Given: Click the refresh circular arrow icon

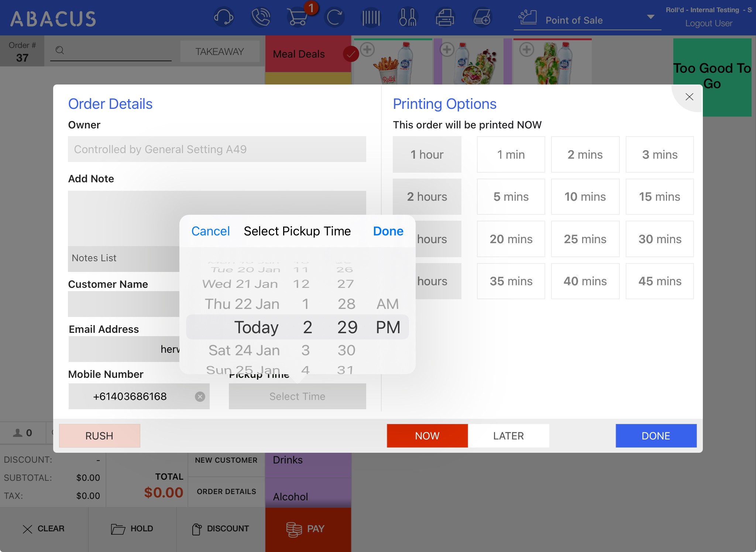Looking at the screenshot, I should (334, 17).
